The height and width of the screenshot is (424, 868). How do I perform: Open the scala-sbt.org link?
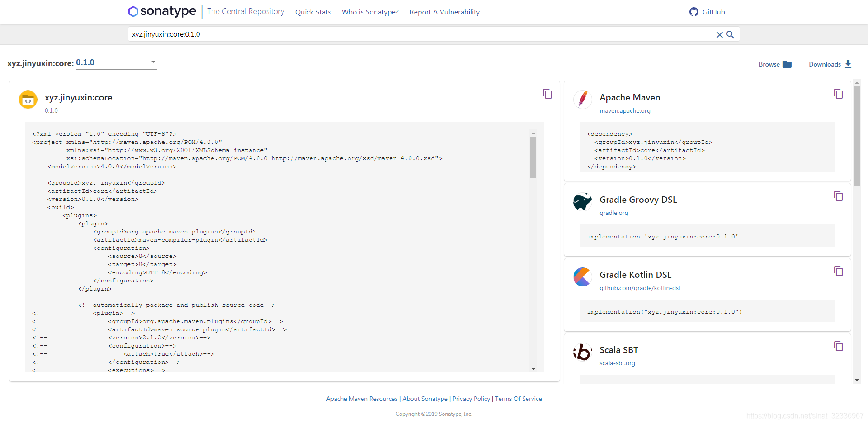[x=617, y=363]
